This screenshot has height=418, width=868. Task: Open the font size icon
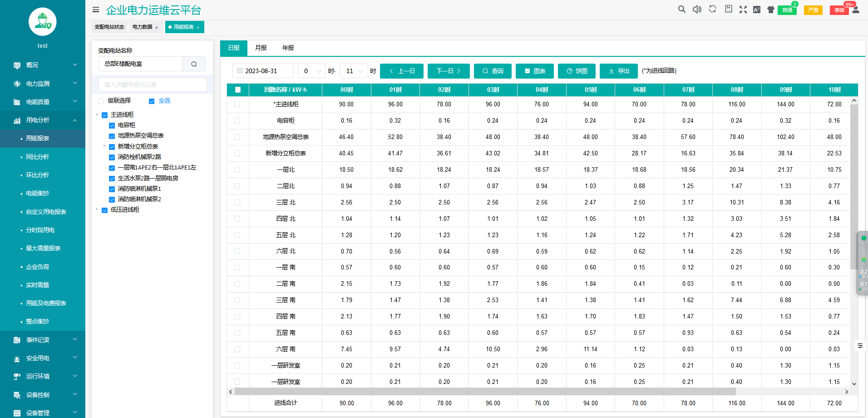(x=757, y=10)
